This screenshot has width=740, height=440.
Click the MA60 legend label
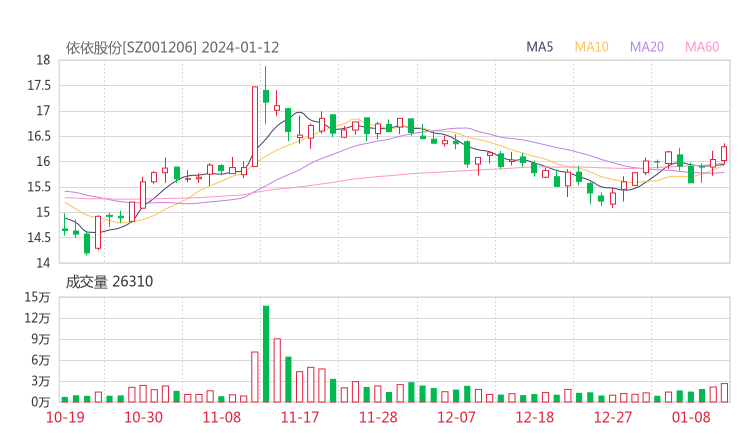(x=702, y=47)
